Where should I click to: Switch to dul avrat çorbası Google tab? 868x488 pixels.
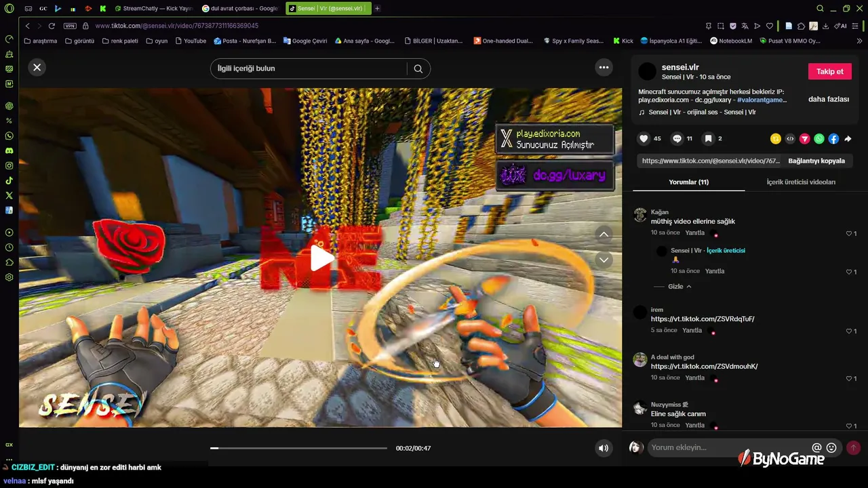pyautogui.click(x=241, y=8)
